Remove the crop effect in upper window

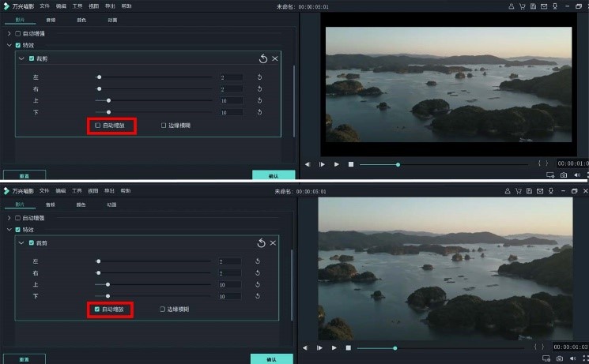click(275, 58)
